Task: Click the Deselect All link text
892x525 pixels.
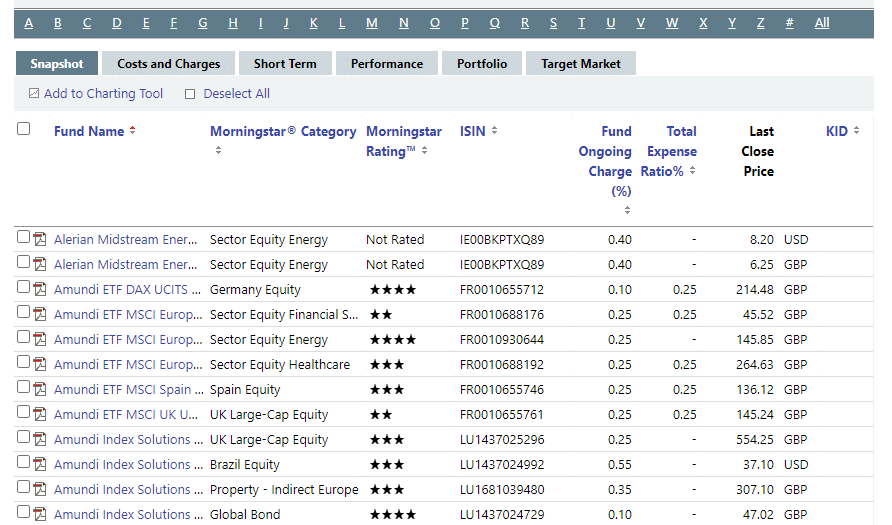Action: pyautogui.click(x=237, y=93)
